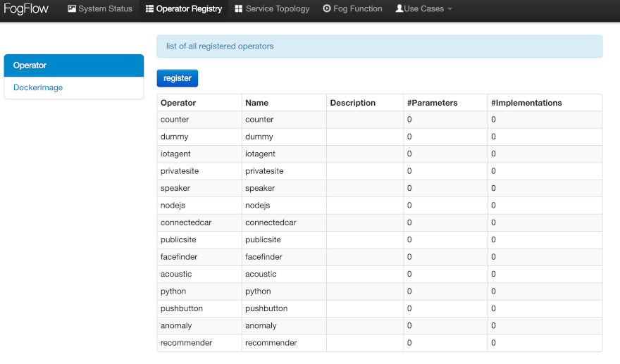
Task: Select Operator in the sidebar
Action: (74, 65)
